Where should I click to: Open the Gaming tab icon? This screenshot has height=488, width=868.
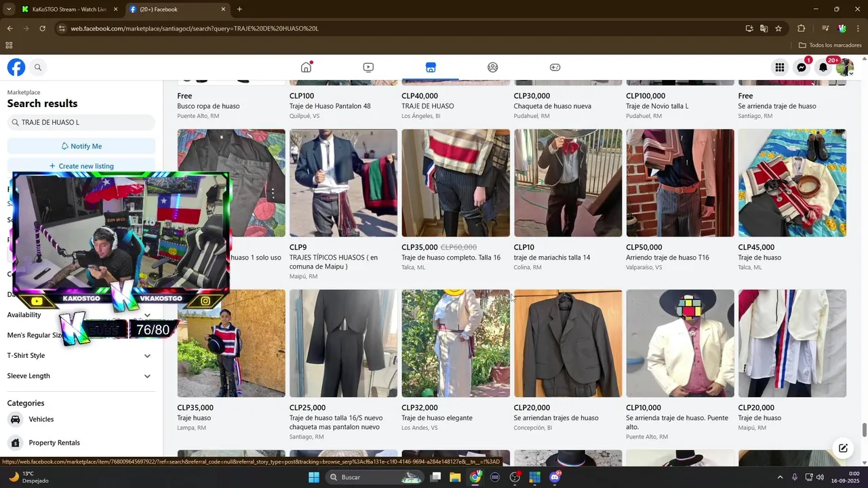[x=555, y=67]
